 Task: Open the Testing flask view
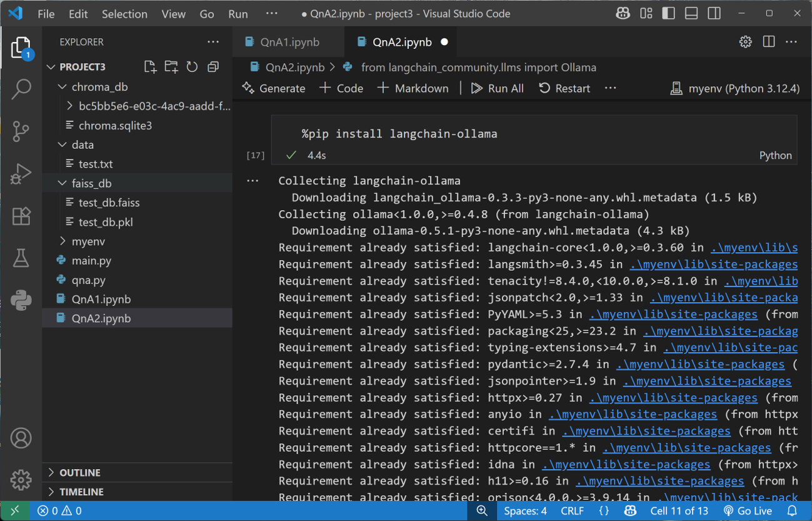point(21,258)
